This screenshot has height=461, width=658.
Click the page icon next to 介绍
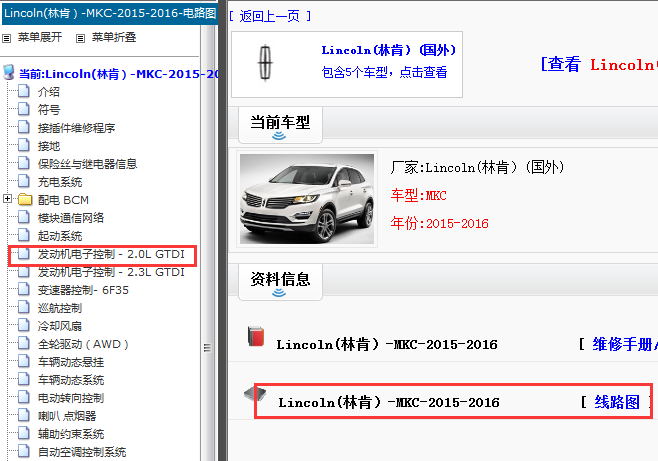(x=24, y=91)
